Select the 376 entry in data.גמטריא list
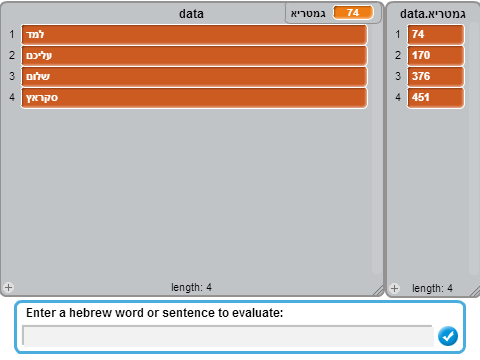The width and height of the screenshot is (480, 360). coord(435,76)
